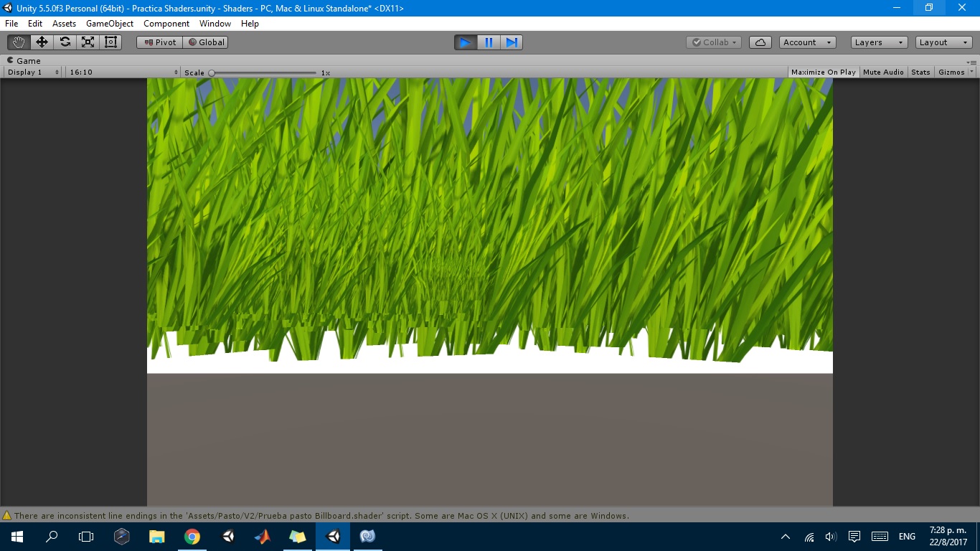The width and height of the screenshot is (980, 551).
Task: Open the GameObject menu
Action: click(110, 24)
